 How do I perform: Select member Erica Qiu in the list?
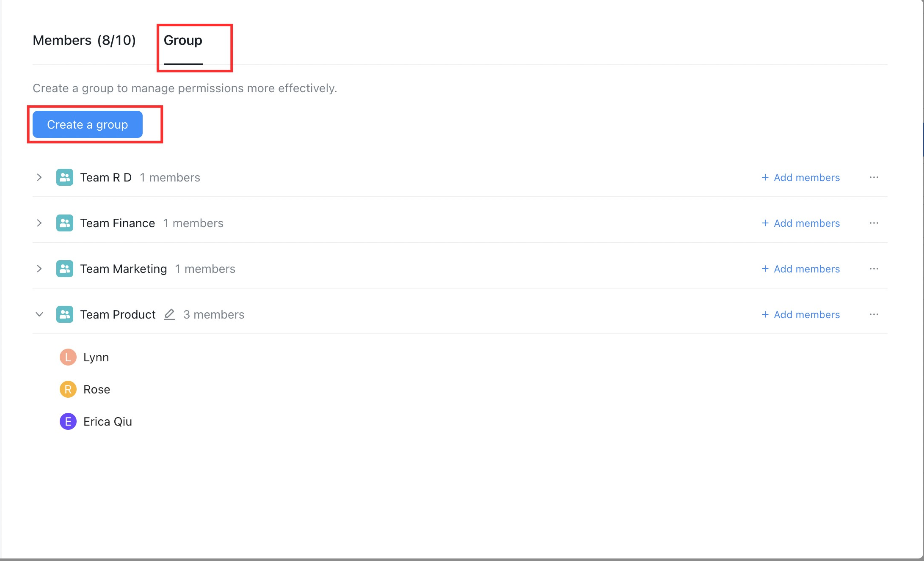pyautogui.click(x=108, y=421)
